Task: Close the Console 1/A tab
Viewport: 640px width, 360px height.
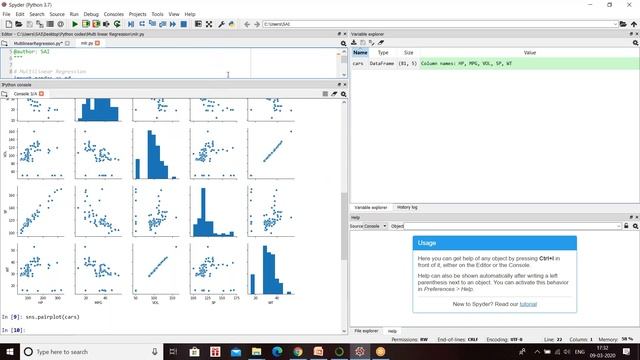Action: [x=41, y=94]
